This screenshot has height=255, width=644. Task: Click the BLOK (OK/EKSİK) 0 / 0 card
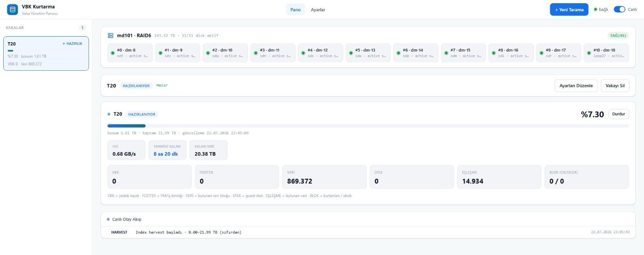point(586,177)
